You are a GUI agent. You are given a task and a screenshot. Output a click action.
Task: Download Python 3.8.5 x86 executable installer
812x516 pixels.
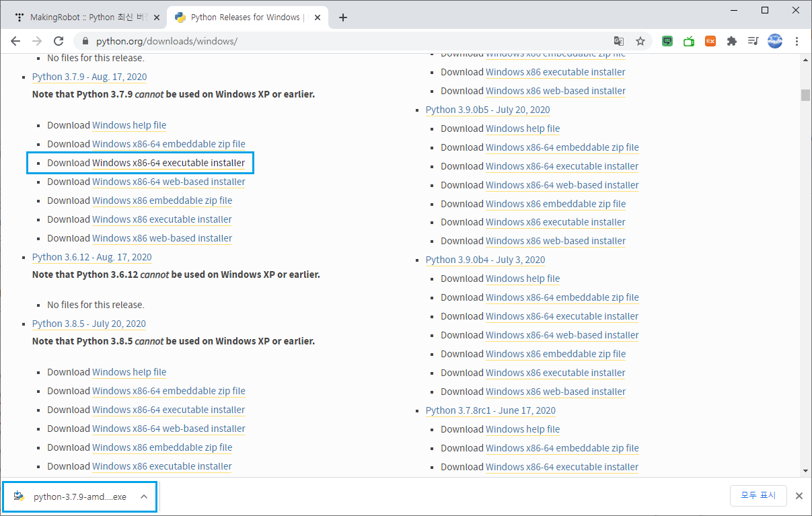pos(162,466)
